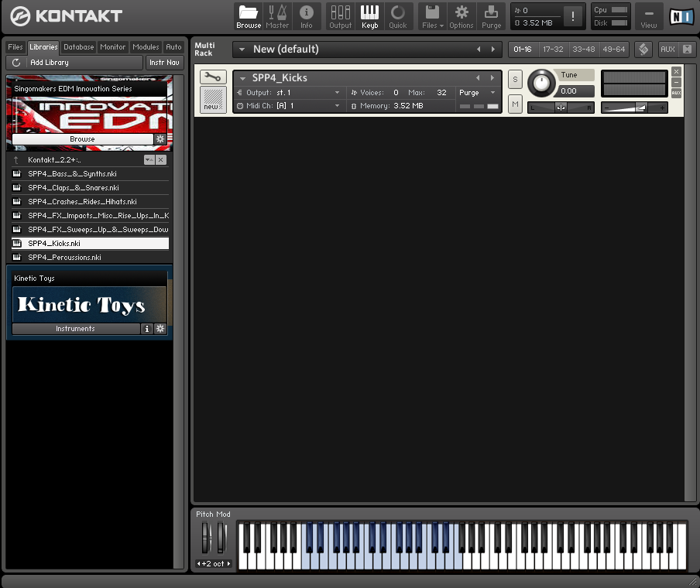Mute the SPP4_Kicks instrument
This screenshot has width=700, height=588.
[x=515, y=104]
